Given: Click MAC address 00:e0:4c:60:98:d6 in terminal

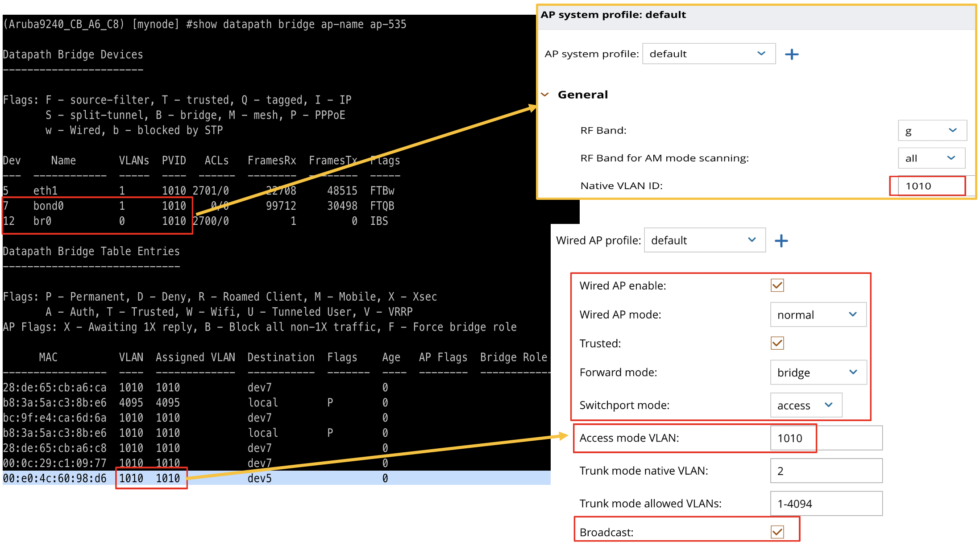Looking at the screenshot, I should 55,478.
